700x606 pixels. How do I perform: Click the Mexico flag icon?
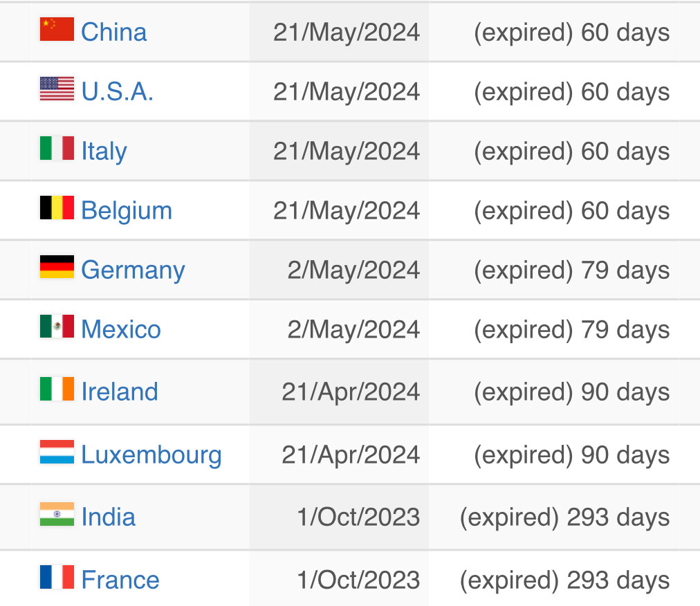coord(57,327)
